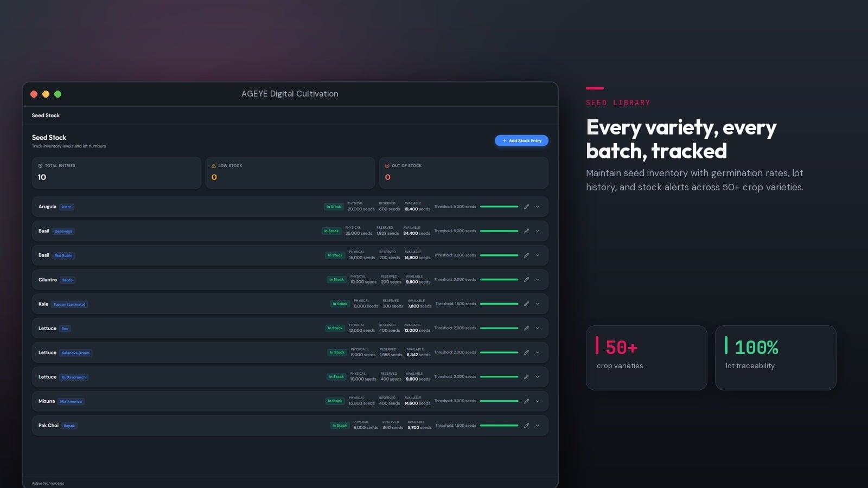Click the In Stock badge on Arugula row
Screen dimensions: 868x488
pos(334,207)
